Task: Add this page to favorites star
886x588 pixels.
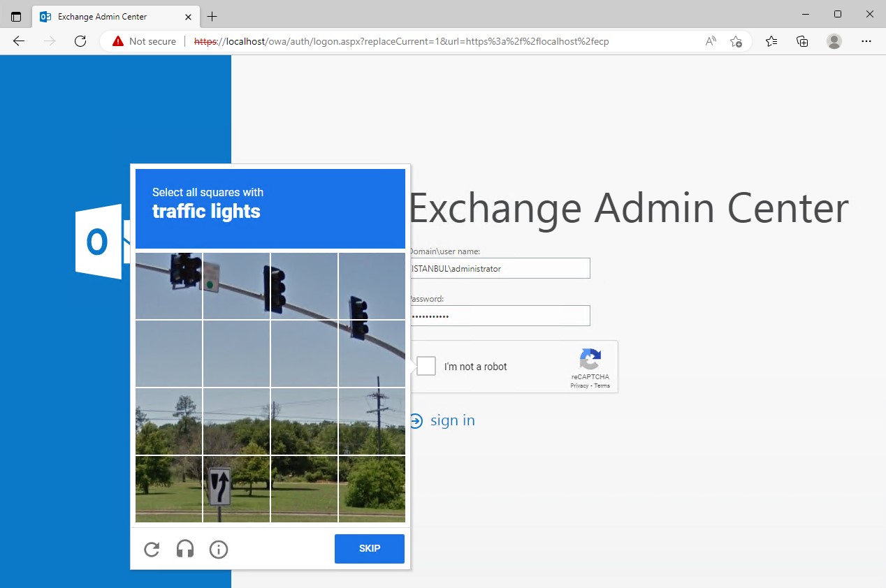Action: 736,41
